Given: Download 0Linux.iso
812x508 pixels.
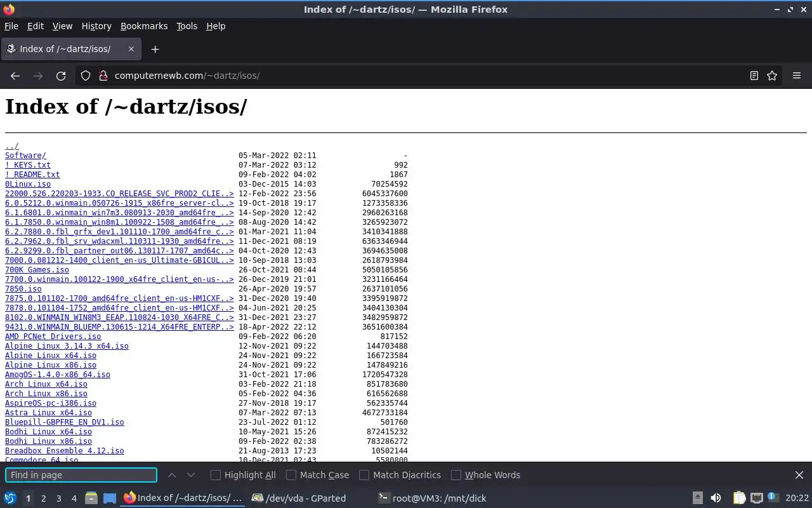Looking at the screenshot, I should 28,184.
